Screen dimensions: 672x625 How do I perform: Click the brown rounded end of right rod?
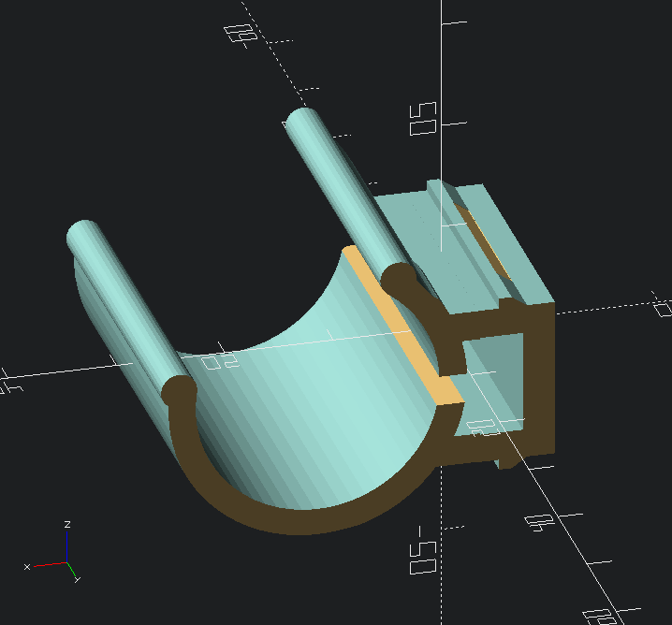pyautogui.click(x=400, y=277)
